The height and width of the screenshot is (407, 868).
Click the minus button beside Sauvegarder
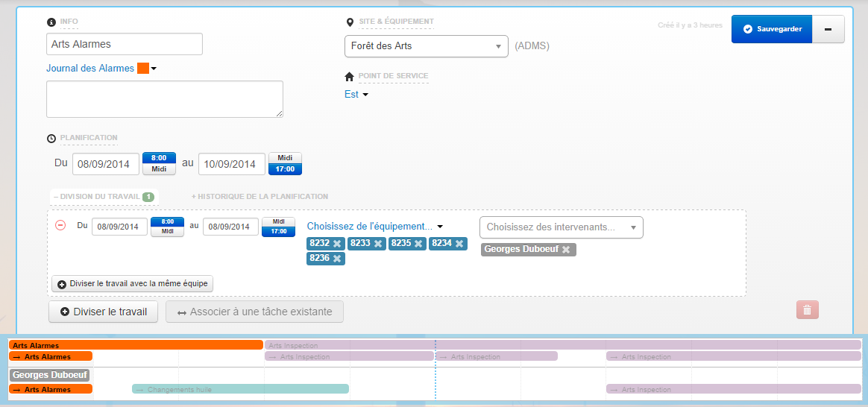click(x=828, y=29)
